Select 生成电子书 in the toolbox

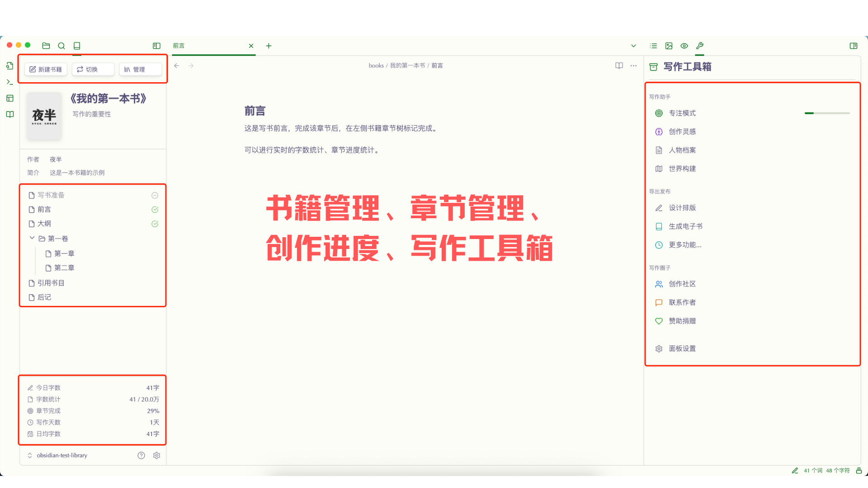pyautogui.click(x=685, y=226)
